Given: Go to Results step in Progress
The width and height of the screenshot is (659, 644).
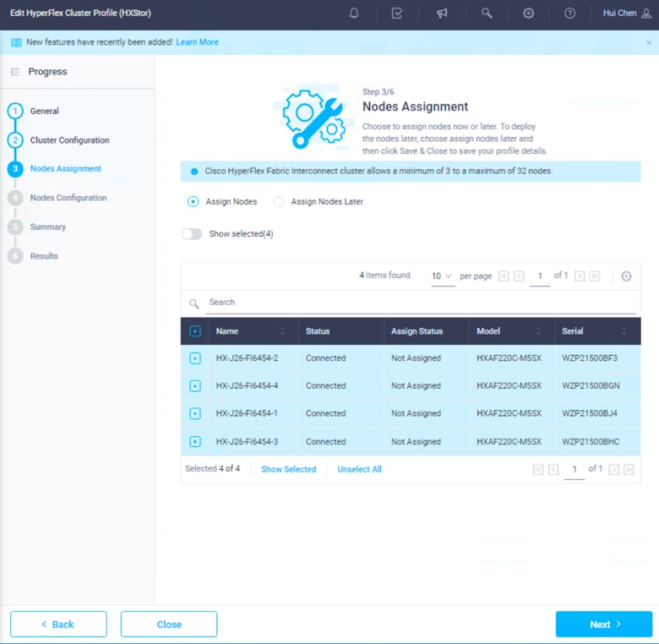Looking at the screenshot, I should pyautogui.click(x=44, y=256).
